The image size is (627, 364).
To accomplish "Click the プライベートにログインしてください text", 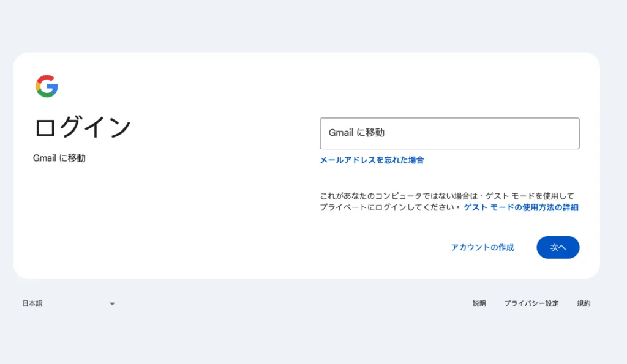I will pos(389,207).
